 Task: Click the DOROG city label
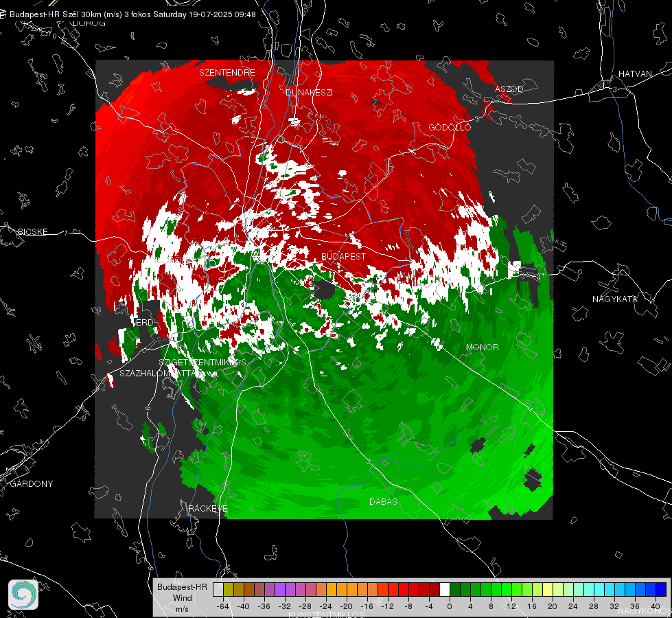click(89, 23)
